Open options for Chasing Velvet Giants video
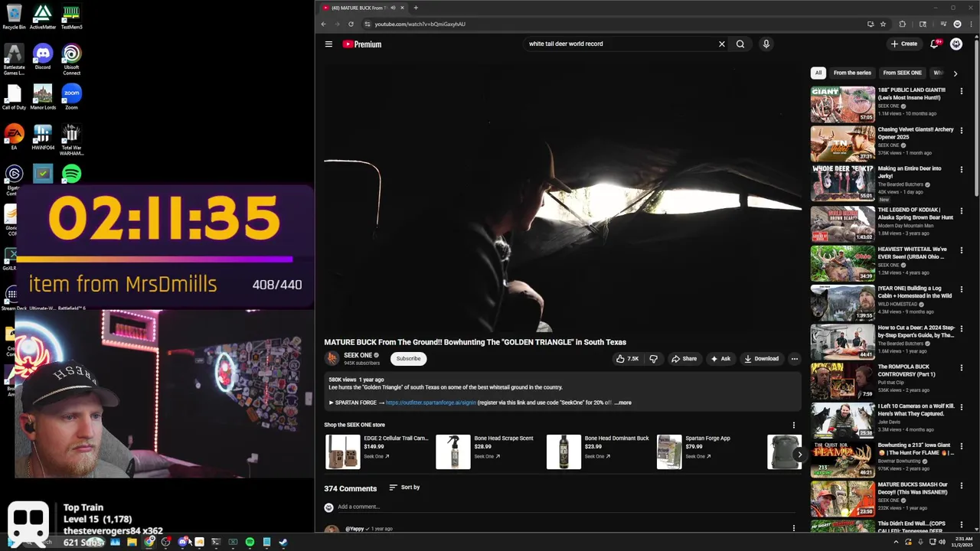This screenshot has height=551, width=980. pos(962,131)
